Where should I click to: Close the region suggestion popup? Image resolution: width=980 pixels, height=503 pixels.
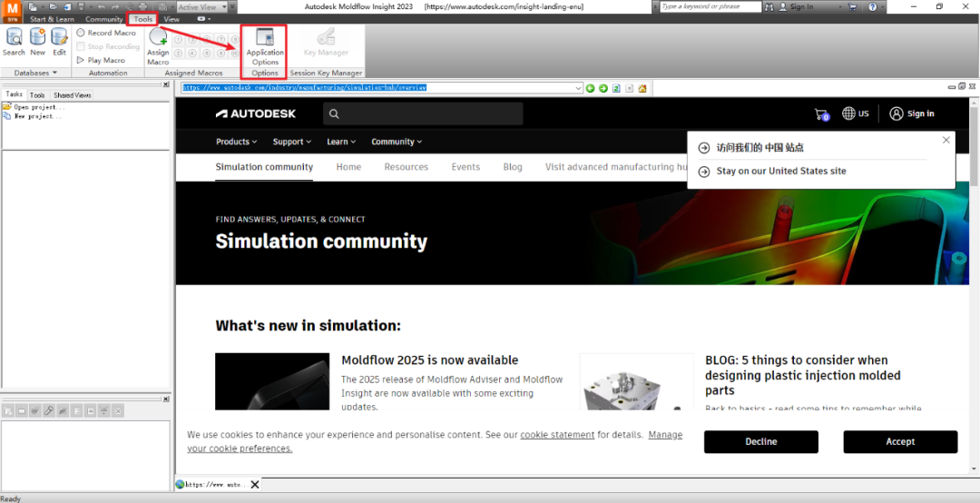[x=946, y=140]
